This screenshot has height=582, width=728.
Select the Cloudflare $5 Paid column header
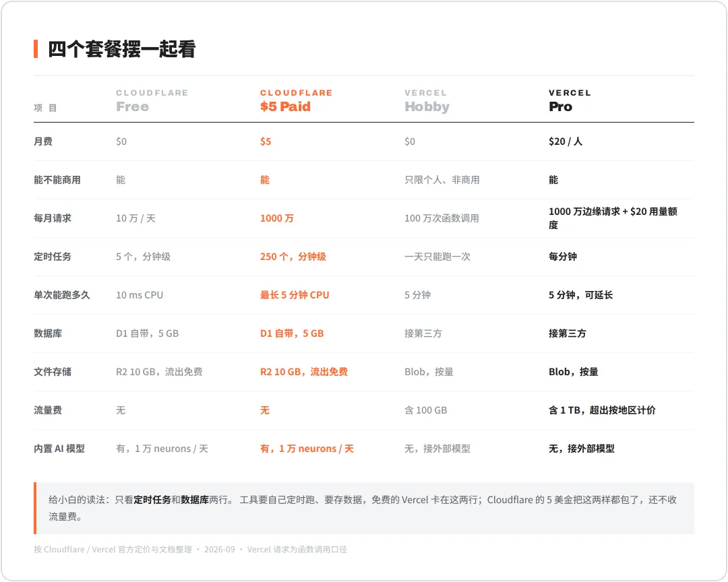[296, 101]
